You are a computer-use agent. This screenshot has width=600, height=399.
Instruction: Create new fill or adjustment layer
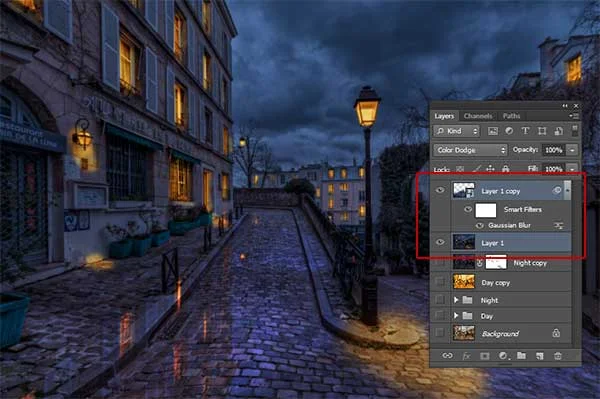pyautogui.click(x=503, y=356)
